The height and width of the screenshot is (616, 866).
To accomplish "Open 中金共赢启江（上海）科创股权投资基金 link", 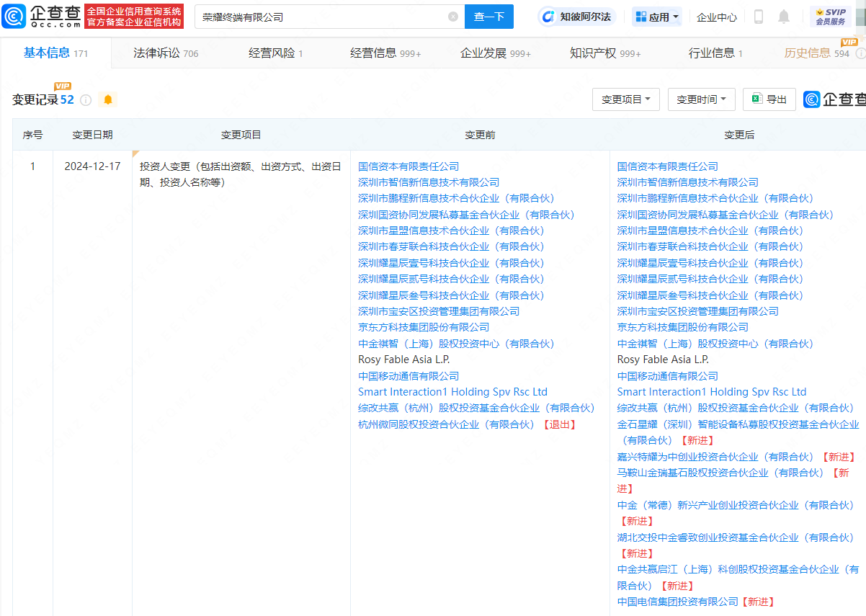I will point(738,577).
